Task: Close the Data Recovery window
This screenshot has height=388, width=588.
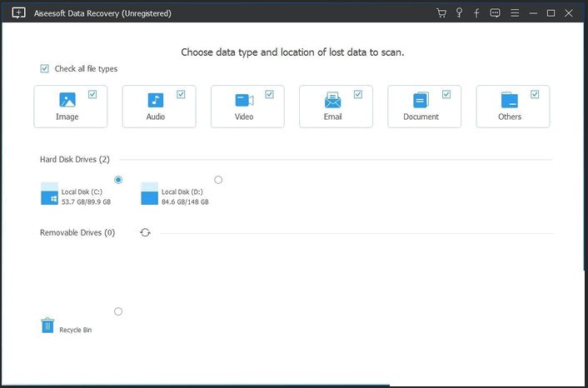Action: pyautogui.click(x=569, y=13)
